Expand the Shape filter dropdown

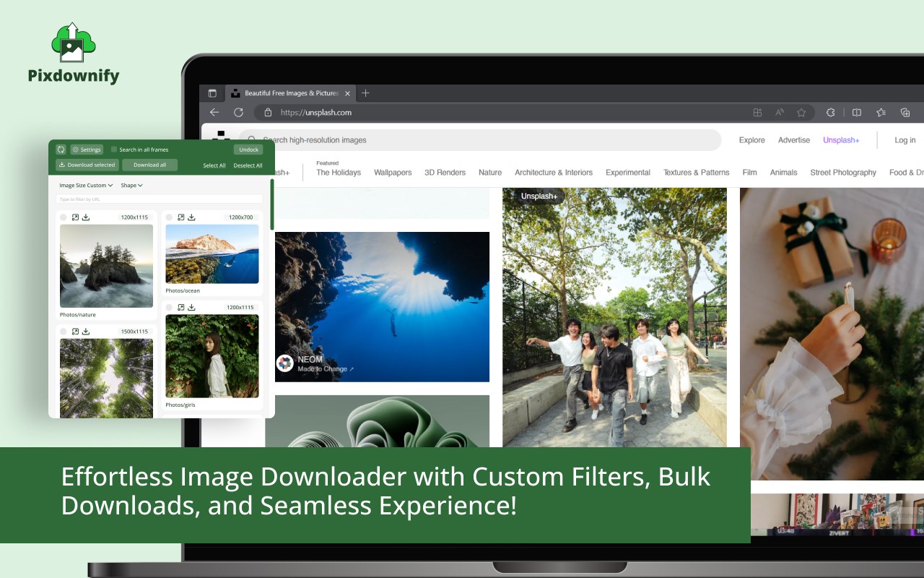coord(132,186)
